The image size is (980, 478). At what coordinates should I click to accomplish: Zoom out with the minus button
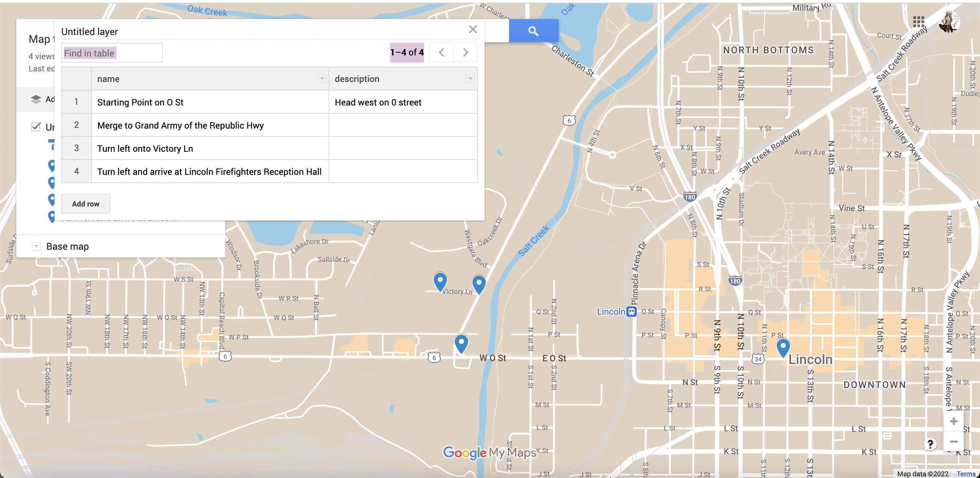(953, 442)
